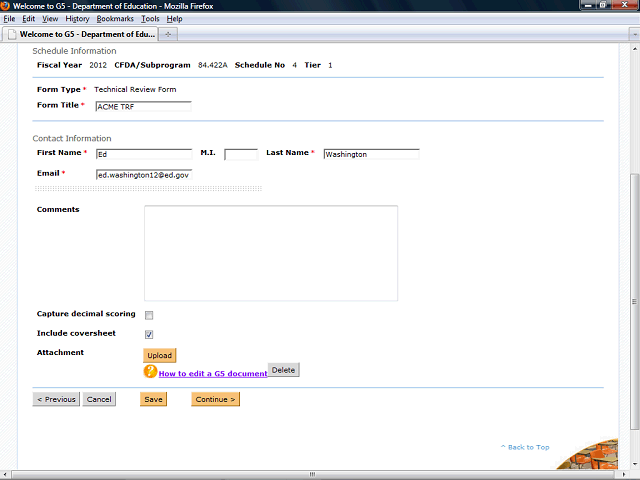The width and height of the screenshot is (640, 480).
Task: Open the Bookmarks menu
Action: (x=115, y=19)
